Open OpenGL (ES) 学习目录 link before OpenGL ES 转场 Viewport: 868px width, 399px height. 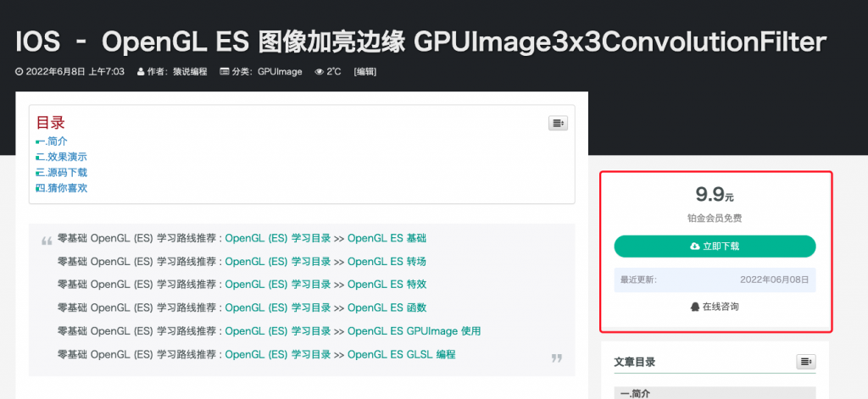[278, 262]
